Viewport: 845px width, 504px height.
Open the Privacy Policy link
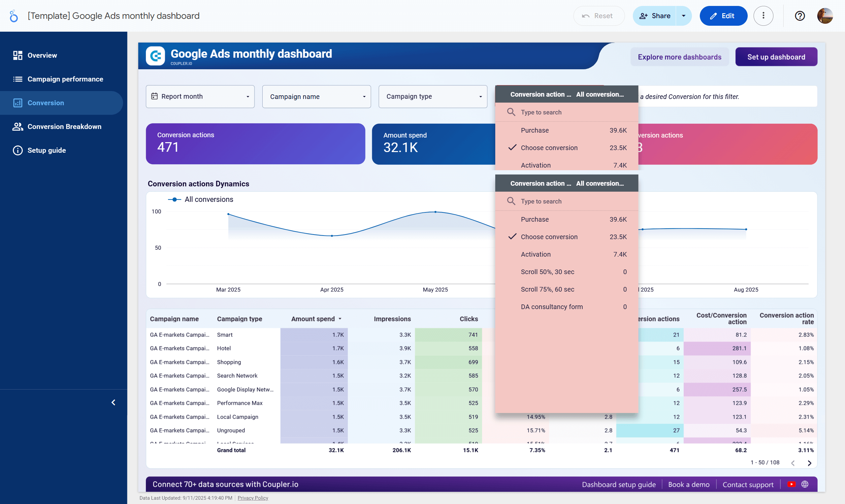point(253,498)
